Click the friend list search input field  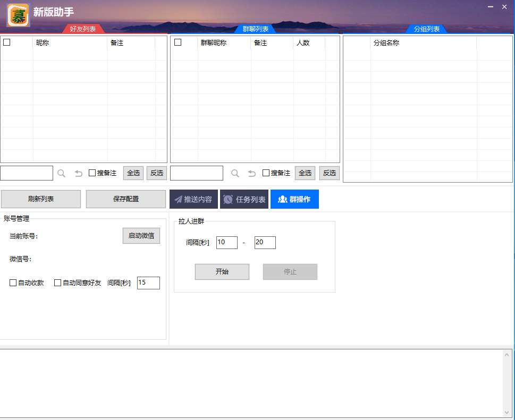[x=27, y=173]
